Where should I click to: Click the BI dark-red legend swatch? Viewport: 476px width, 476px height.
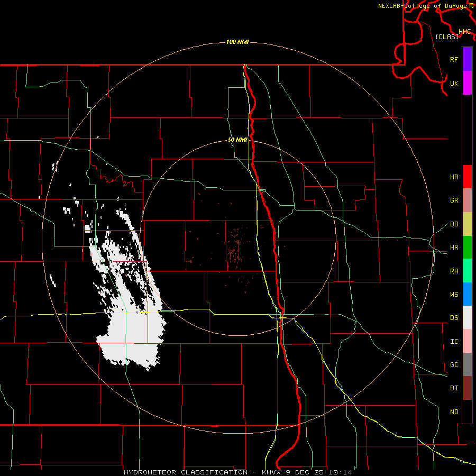[x=467, y=388]
